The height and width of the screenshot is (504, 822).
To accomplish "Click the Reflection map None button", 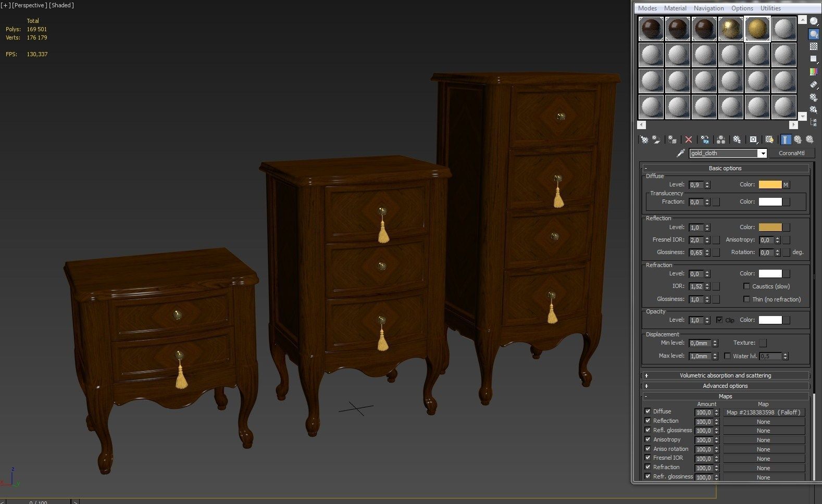I will point(763,422).
